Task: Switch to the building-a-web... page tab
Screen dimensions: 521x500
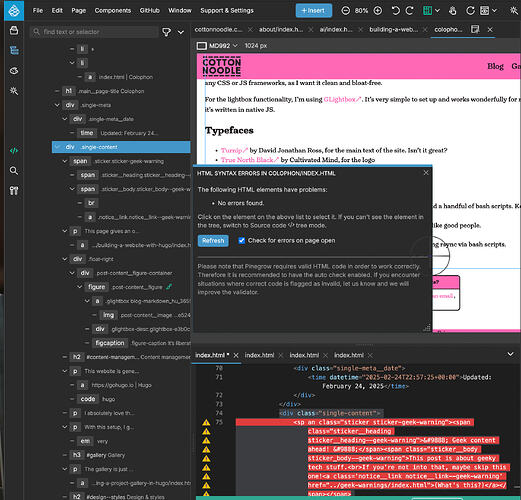Action: click(x=394, y=30)
